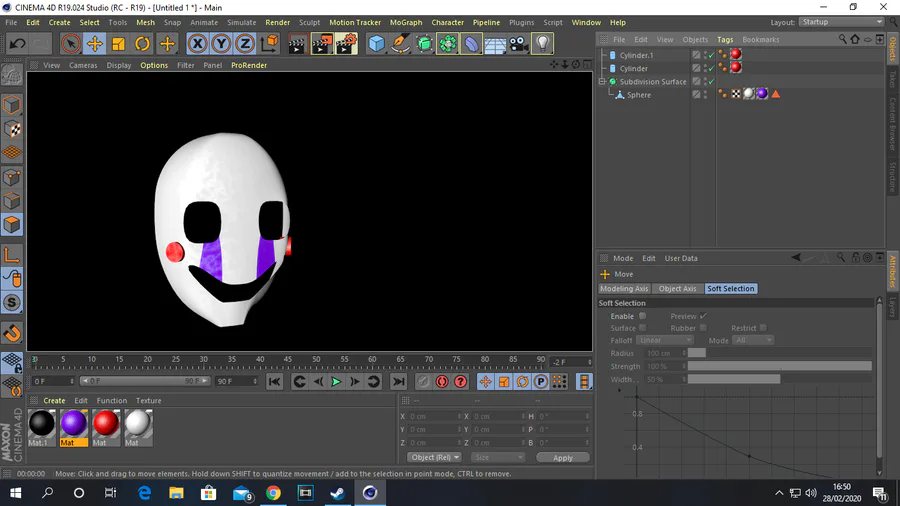
Task: Click the Subdivision Surface generator icon
Action: pos(424,44)
